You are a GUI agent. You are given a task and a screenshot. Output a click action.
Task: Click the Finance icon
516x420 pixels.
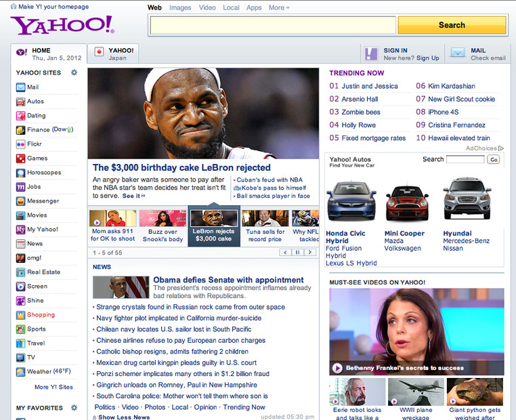(x=20, y=130)
